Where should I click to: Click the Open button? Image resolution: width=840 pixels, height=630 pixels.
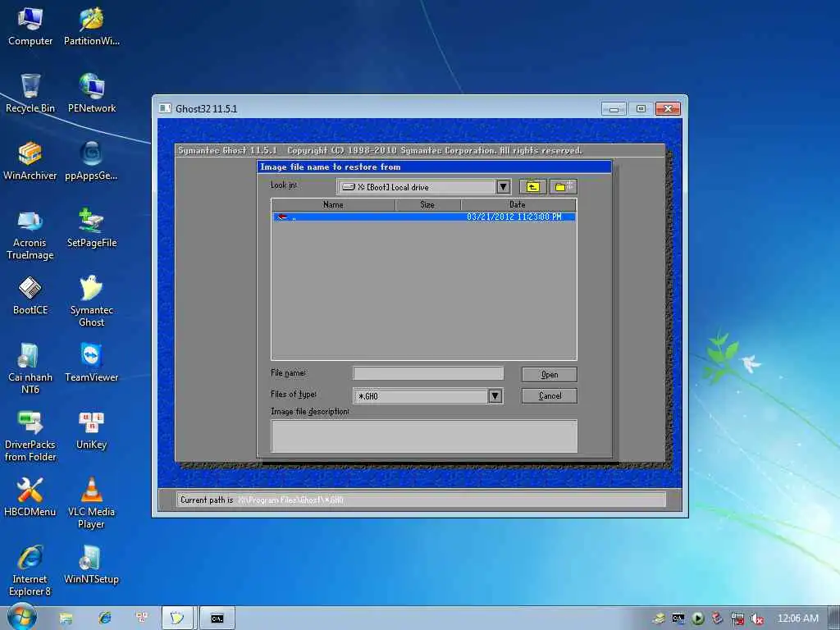550,374
